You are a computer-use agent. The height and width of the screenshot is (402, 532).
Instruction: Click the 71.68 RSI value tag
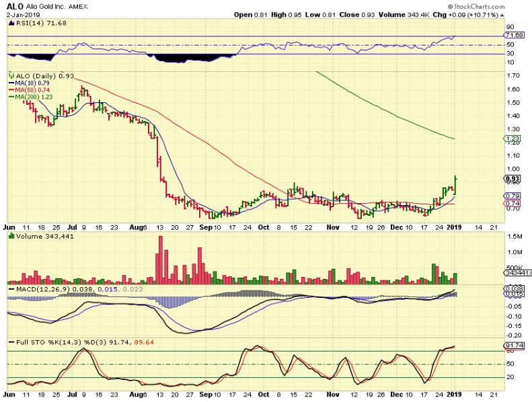tap(514, 35)
